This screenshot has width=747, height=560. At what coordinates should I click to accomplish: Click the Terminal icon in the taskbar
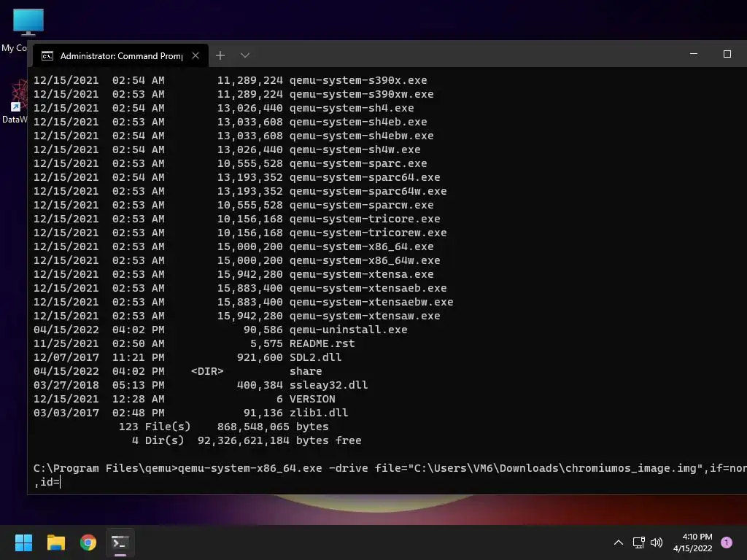click(120, 542)
